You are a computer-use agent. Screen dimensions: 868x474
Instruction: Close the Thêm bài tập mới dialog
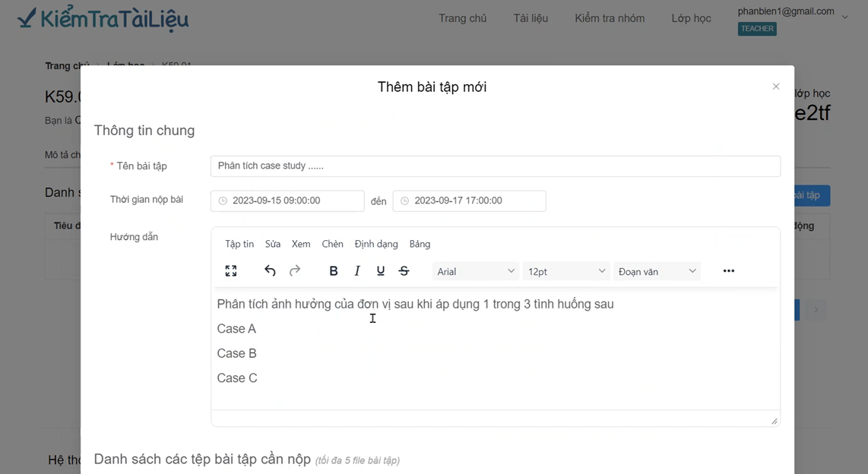[776, 87]
